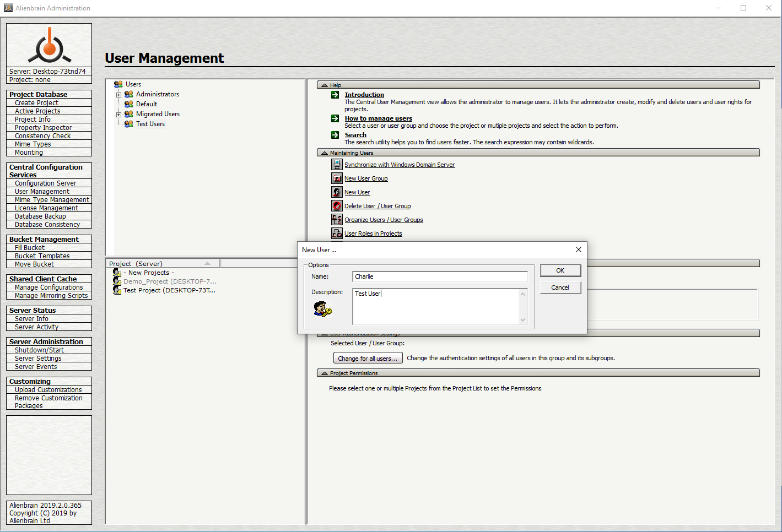Click the Alienbrain logo in sidebar
Screen dimensions: 782x532
49,45
